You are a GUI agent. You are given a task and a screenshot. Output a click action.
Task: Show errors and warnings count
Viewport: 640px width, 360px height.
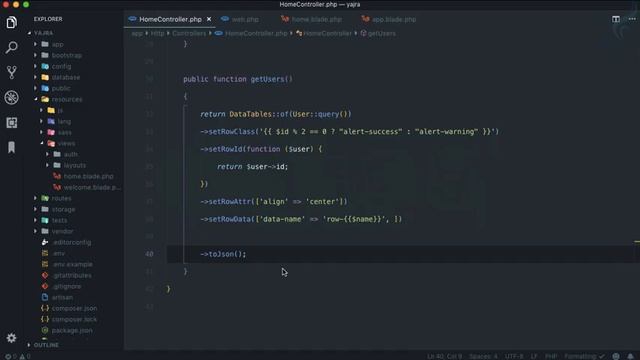click(x=17, y=356)
